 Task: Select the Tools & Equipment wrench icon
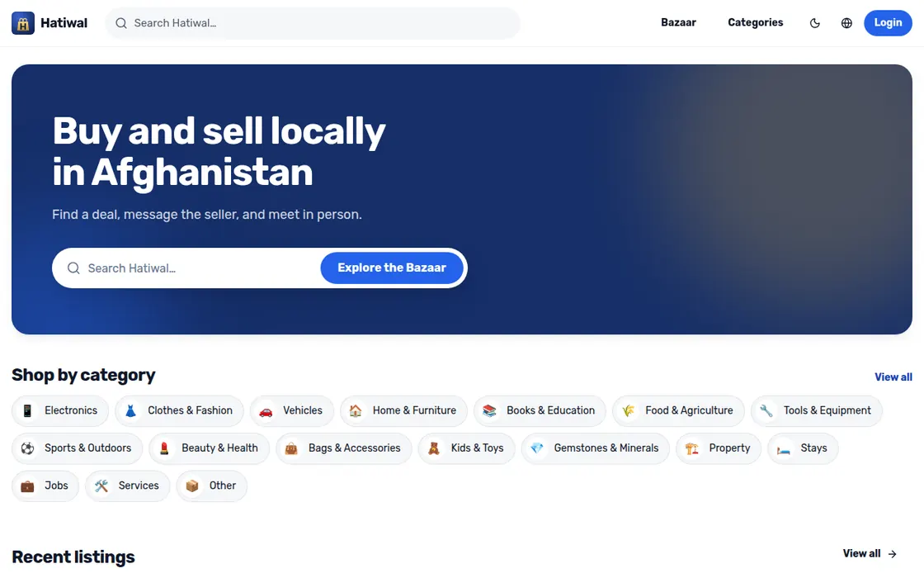tap(766, 410)
